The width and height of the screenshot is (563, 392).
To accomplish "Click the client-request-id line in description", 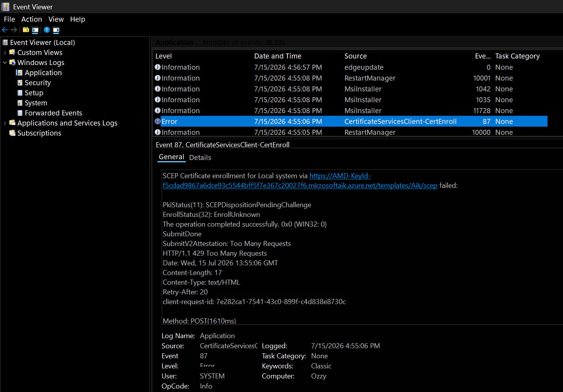I will tap(254, 301).
